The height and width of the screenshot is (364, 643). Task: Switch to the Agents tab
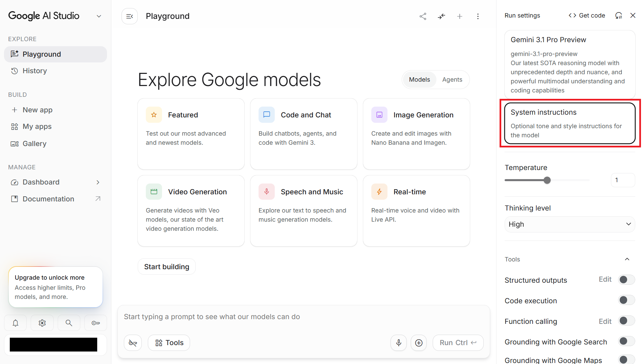coord(452,80)
